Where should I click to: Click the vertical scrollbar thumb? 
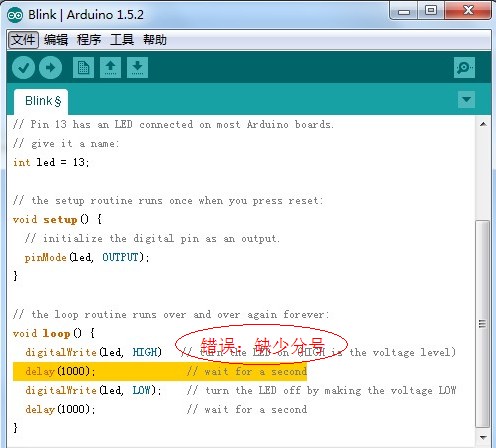[482, 323]
